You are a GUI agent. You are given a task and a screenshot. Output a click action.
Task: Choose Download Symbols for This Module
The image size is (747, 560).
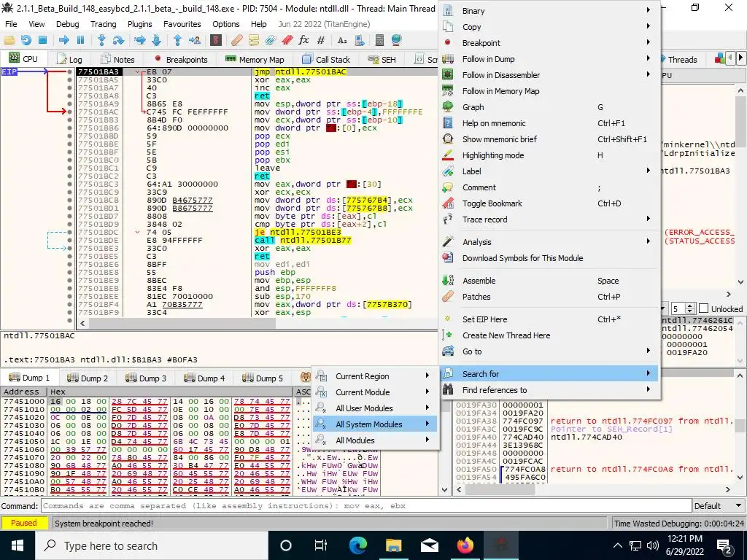point(549,258)
